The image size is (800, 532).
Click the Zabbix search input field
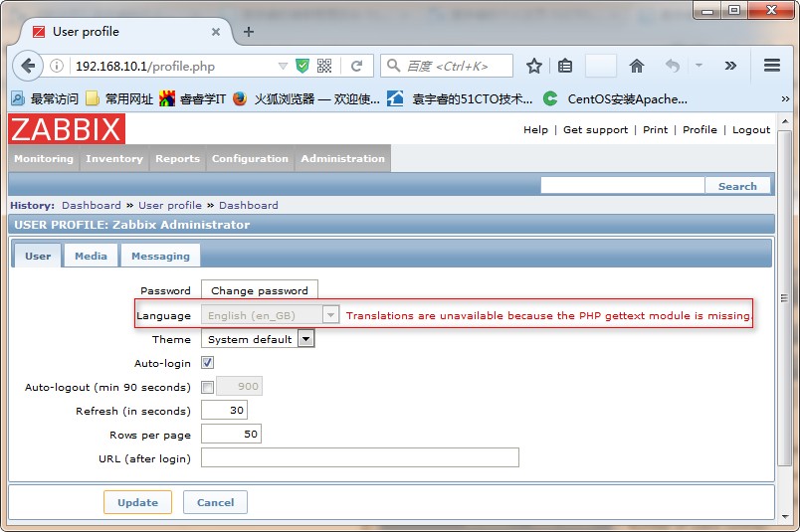[x=623, y=186]
